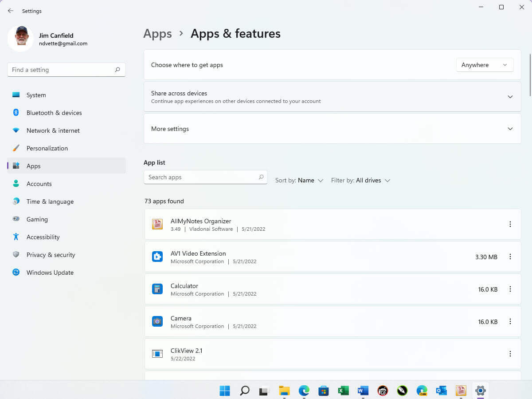Viewport: 532px width, 399px height.
Task: Open three-dot menu for Camera
Action: pos(510,321)
